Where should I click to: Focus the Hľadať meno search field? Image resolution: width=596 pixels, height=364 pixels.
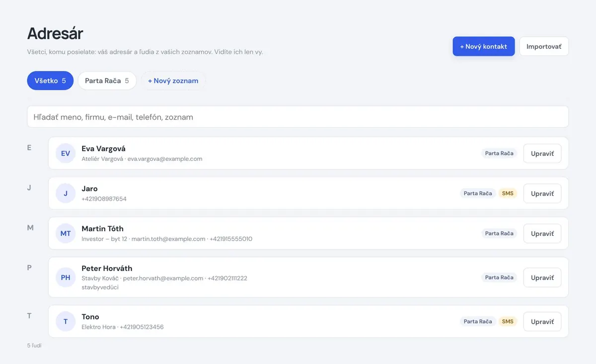point(298,117)
